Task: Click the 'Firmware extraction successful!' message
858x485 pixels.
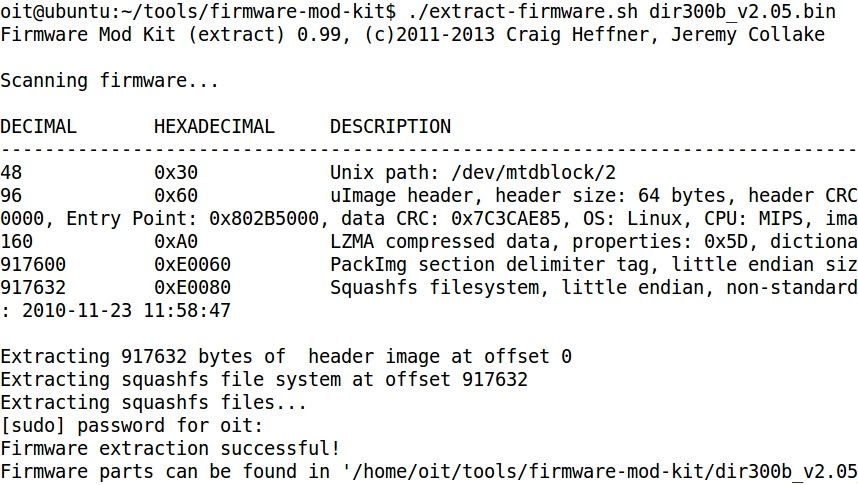Action: (x=170, y=448)
